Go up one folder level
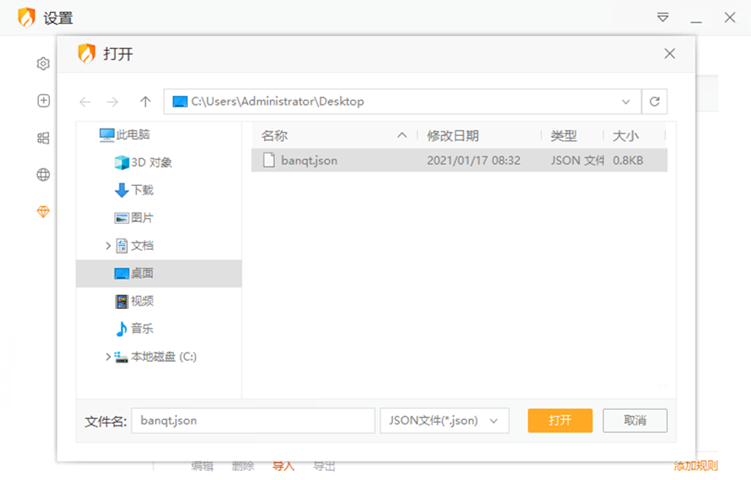The width and height of the screenshot is (751, 480). tap(145, 102)
